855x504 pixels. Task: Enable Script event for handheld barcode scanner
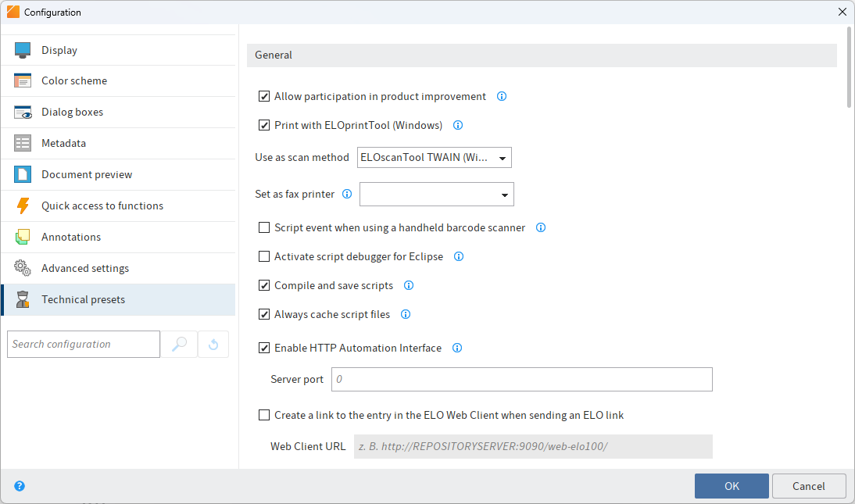tap(264, 227)
